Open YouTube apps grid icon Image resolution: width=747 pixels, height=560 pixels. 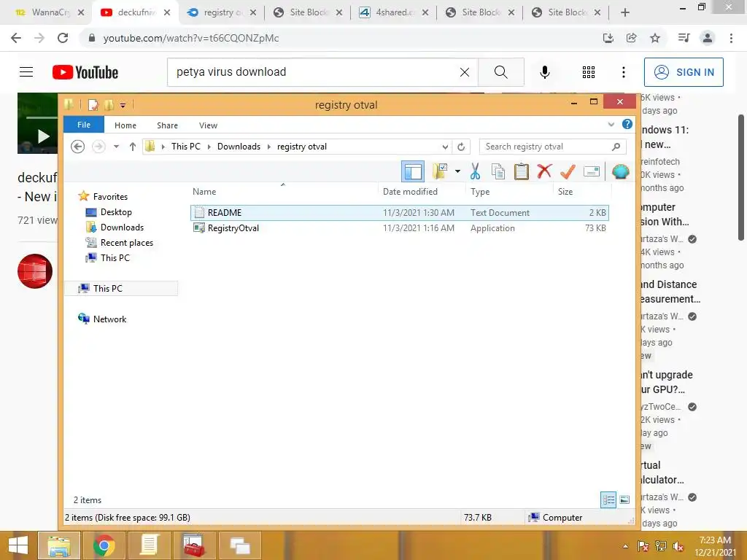coord(589,72)
